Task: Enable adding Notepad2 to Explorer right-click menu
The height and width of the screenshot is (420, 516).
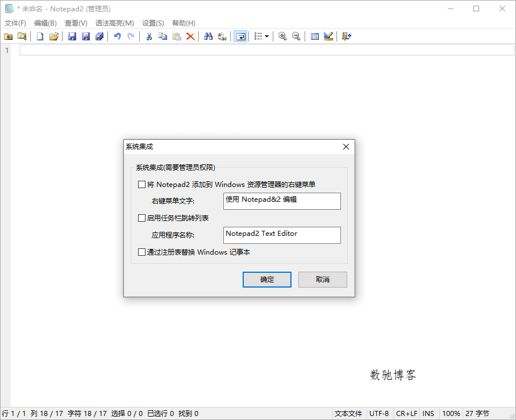Action: (x=142, y=184)
